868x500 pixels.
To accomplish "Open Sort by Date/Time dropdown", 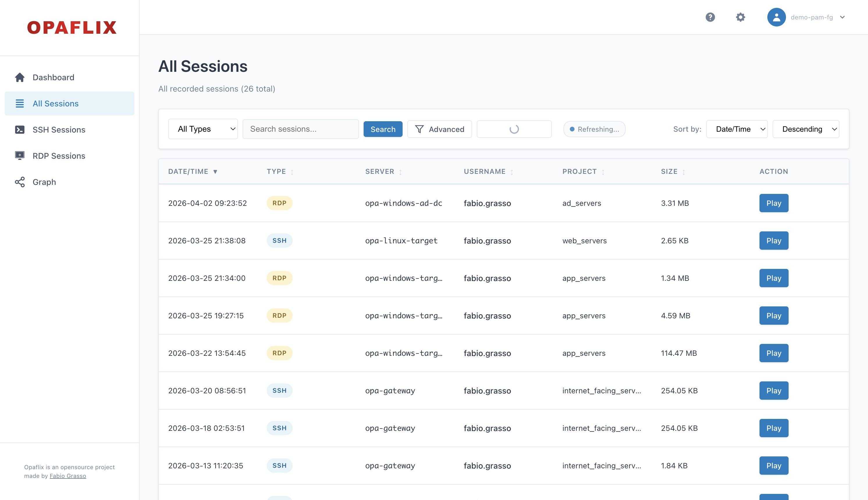I will (737, 129).
